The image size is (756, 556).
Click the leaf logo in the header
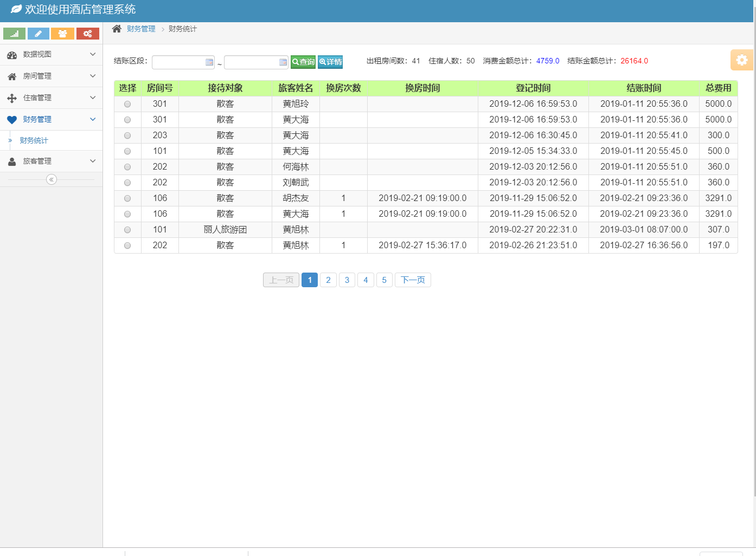(15, 9)
